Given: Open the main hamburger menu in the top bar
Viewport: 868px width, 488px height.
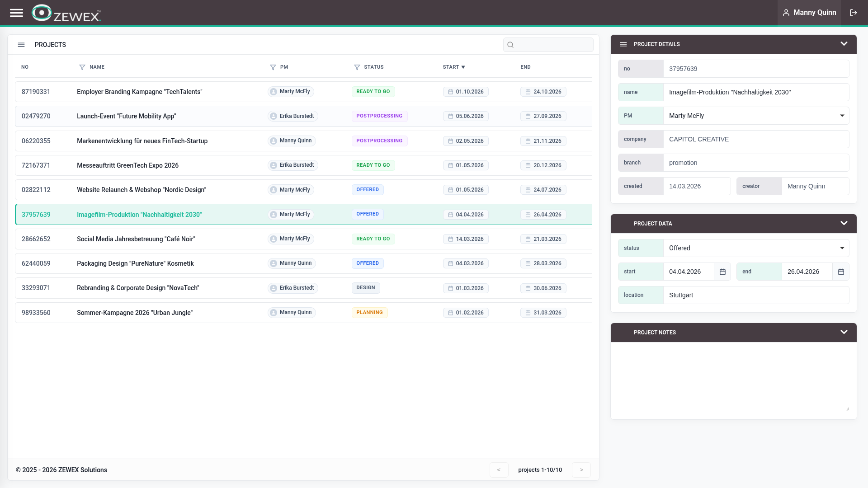Looking at the screenshot, I should 17,13.
